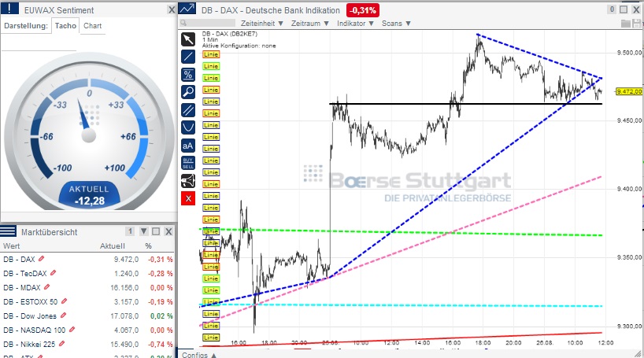This screenshot has height=358, width=644.
Task: Select the percent measurement tool
Action: (188, 74)
